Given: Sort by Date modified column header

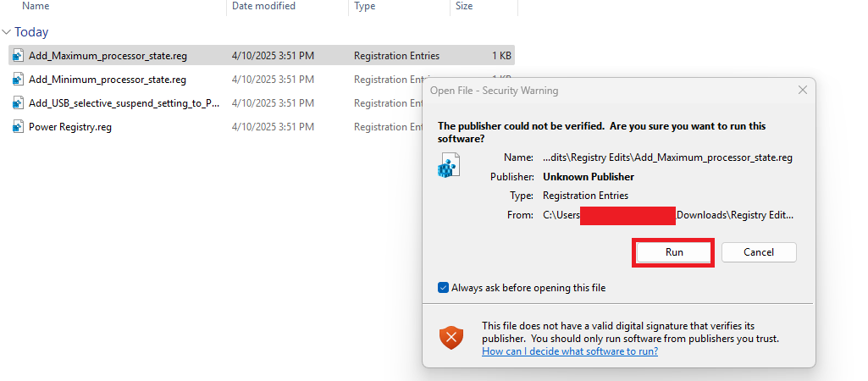Looking at the screenshot, I should click(263, 6).
